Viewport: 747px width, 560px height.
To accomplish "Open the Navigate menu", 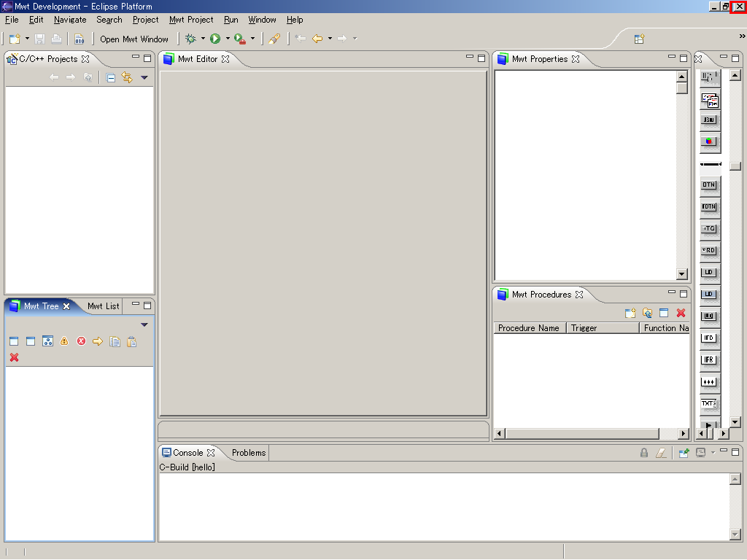I will pos(70,20).
